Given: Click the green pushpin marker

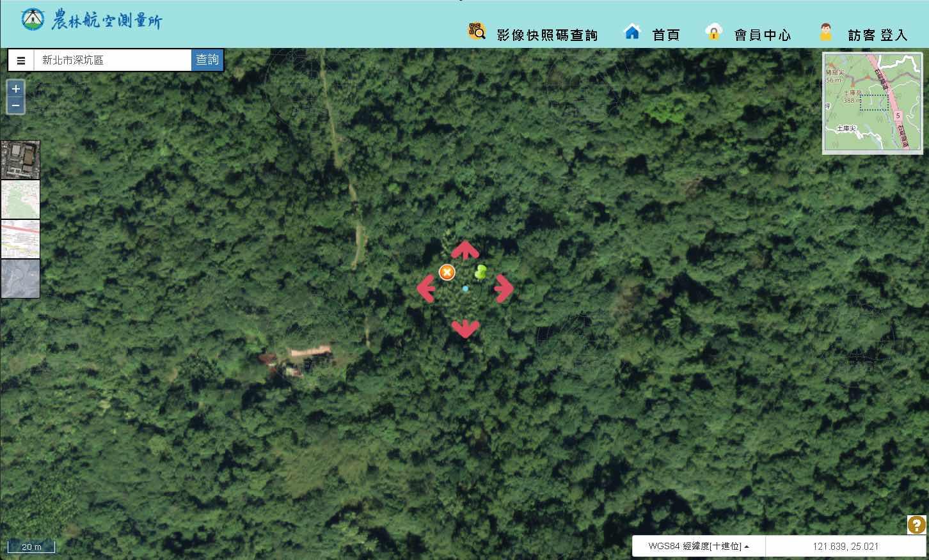Looking at the screenshot, I should [x=480, y=272].
